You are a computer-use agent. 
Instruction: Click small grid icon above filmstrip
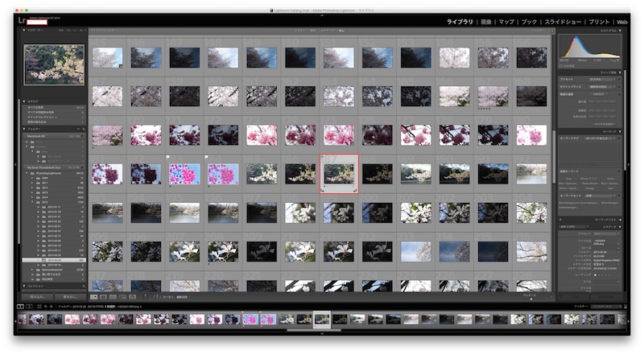point(39,307)
